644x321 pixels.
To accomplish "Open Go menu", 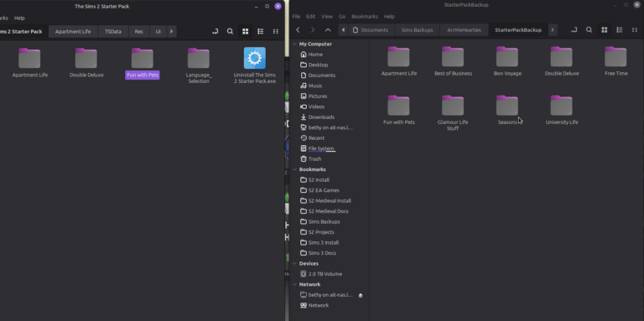I will 342,17.
